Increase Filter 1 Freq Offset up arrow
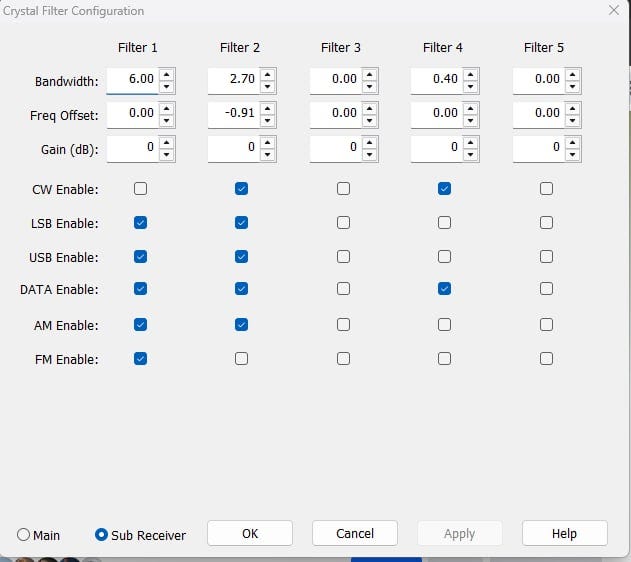The width and height of the screenshot is (631, 562). [x=167, y=109]
